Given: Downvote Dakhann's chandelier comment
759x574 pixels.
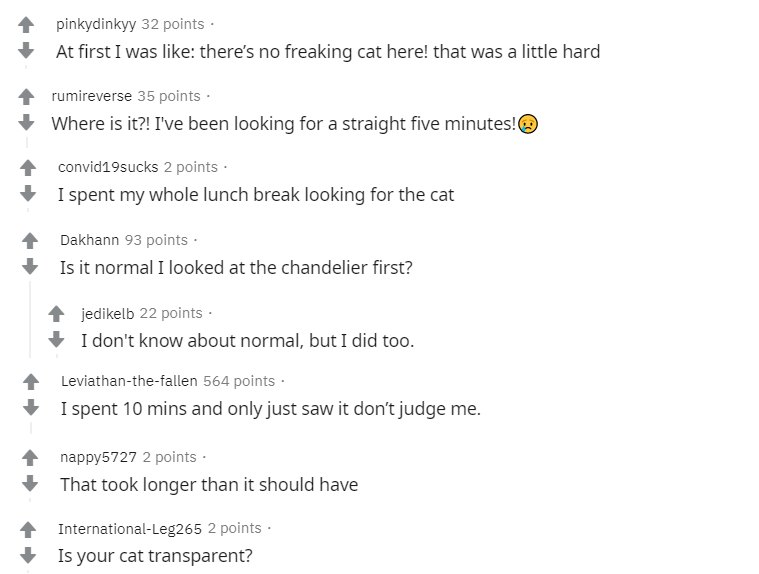Looking at the screenshot, I should 30,267.
